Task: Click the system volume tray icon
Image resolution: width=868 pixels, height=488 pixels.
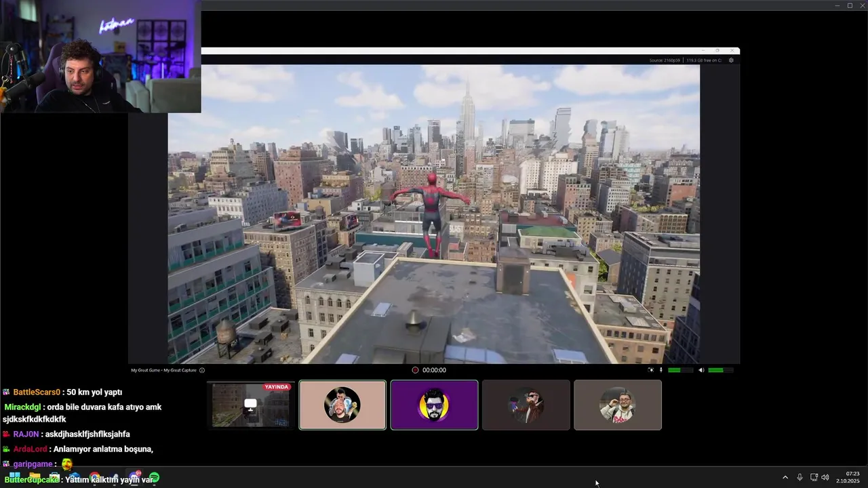Action: (825, 478)
